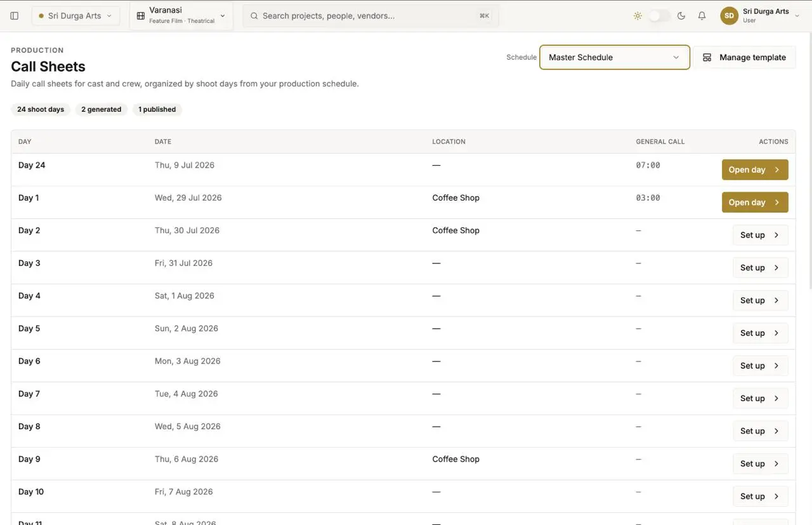This screenshot has width=812, height=525.
Task: Open day for Day 1
Action: tap(755, 203)
